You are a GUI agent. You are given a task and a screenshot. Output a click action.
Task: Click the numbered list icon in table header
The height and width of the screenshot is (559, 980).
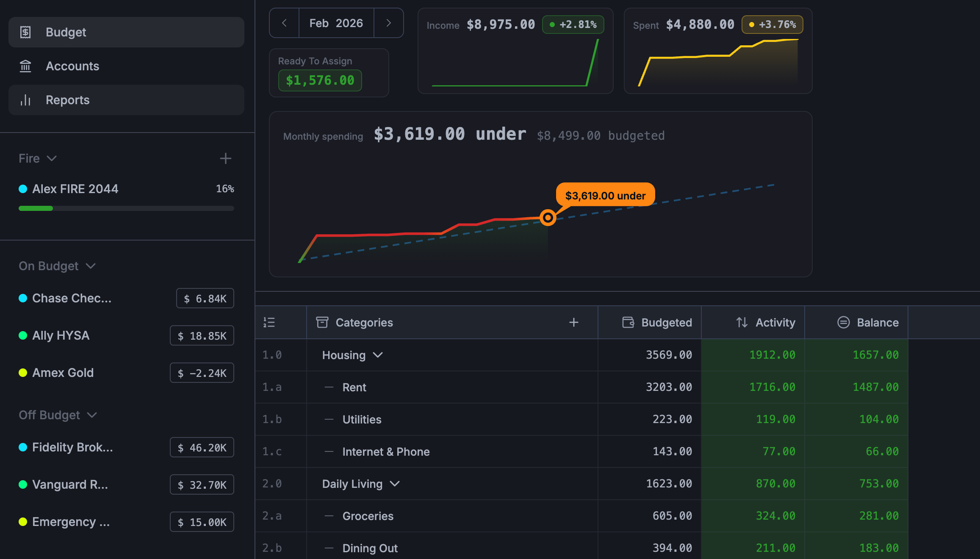point(269,323)
